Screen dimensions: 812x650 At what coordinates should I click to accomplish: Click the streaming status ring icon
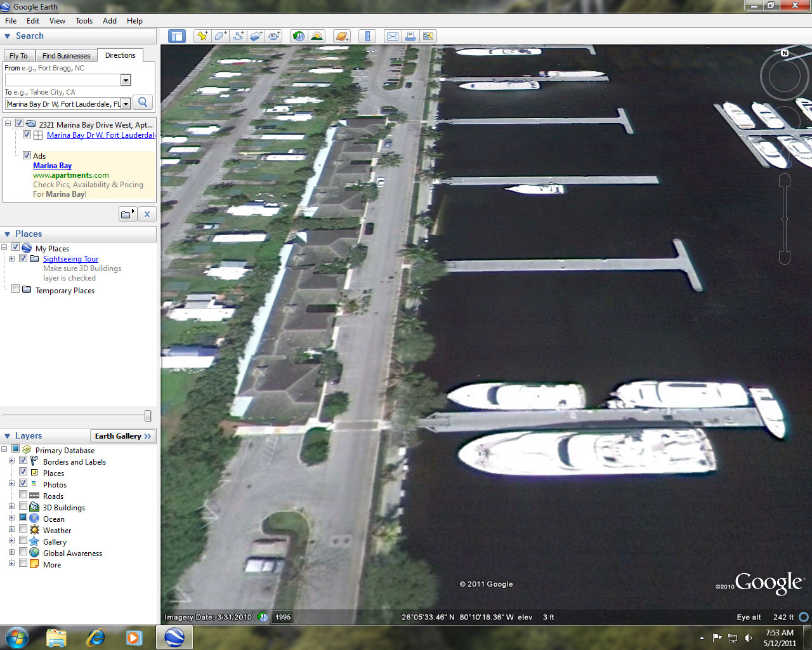pos(804,617)
